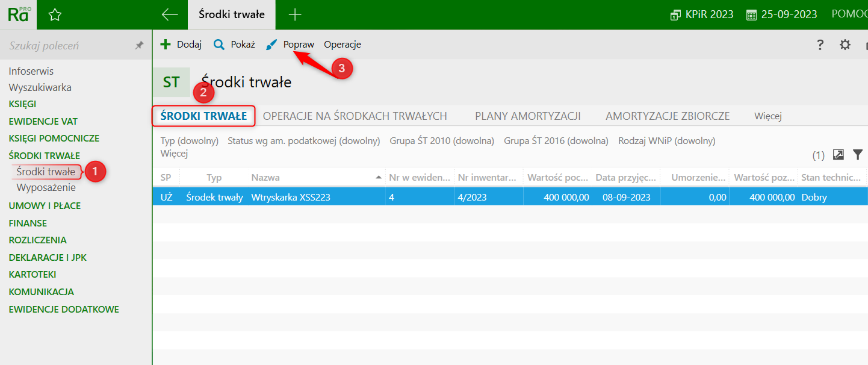Open OPERACJE NA ŚRODKACH TRWAŁYCH tab

tap(355, 116)
